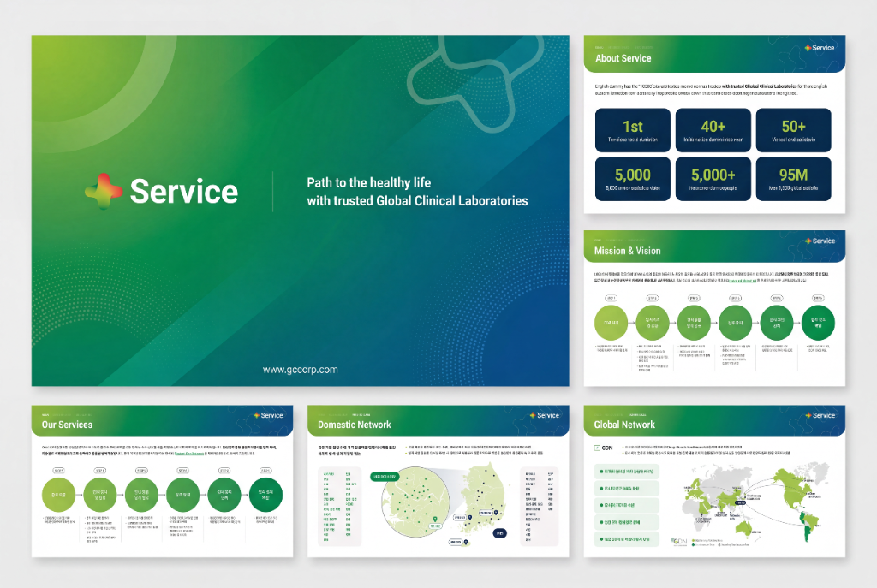
Task: Click the cross logo icon on cover slide
Action: click(103, 191)
